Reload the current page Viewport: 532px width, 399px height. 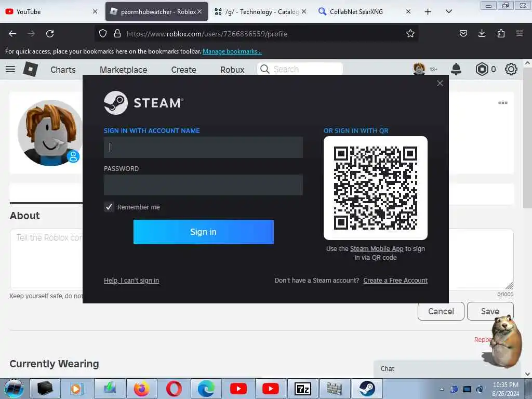50,34
